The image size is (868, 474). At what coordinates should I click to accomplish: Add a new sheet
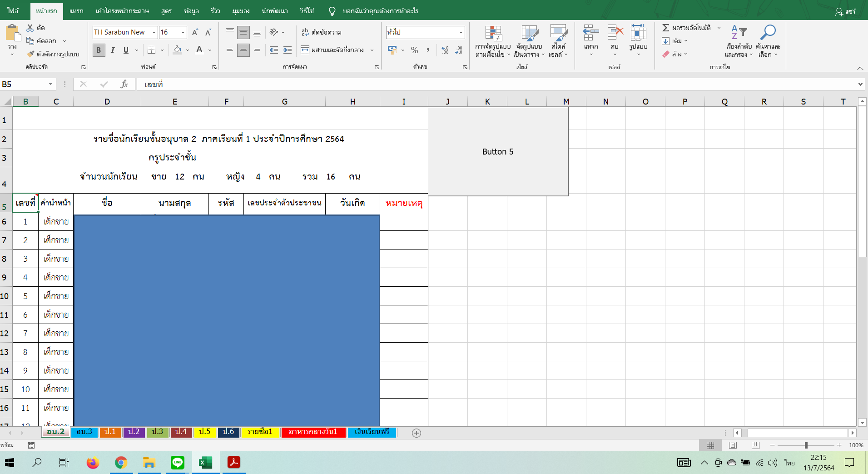click(417, 433)
